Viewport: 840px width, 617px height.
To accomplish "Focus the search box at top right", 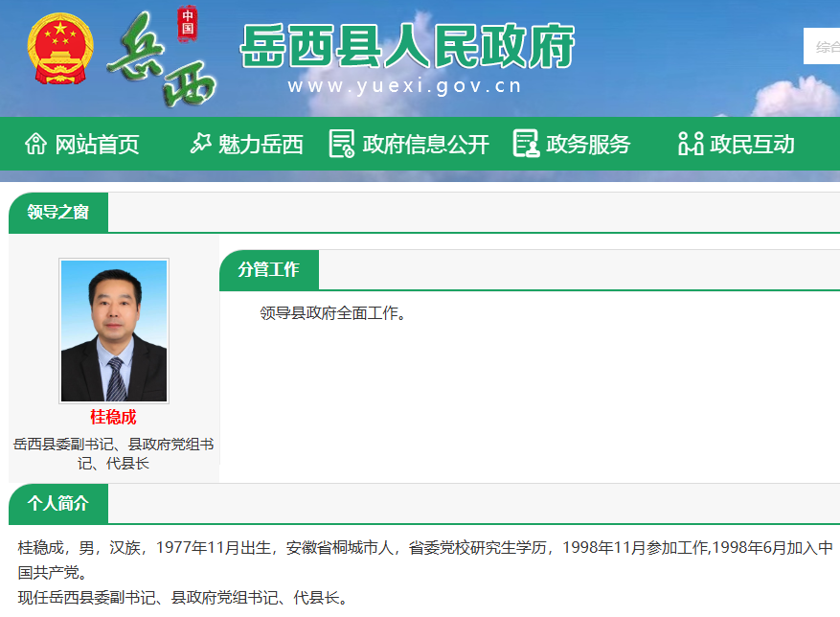I will pyautogui.click(x=822, y=46).
